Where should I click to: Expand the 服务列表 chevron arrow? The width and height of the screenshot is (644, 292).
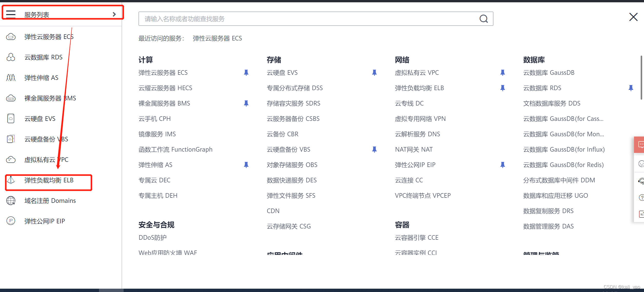[x=114, y=14]
